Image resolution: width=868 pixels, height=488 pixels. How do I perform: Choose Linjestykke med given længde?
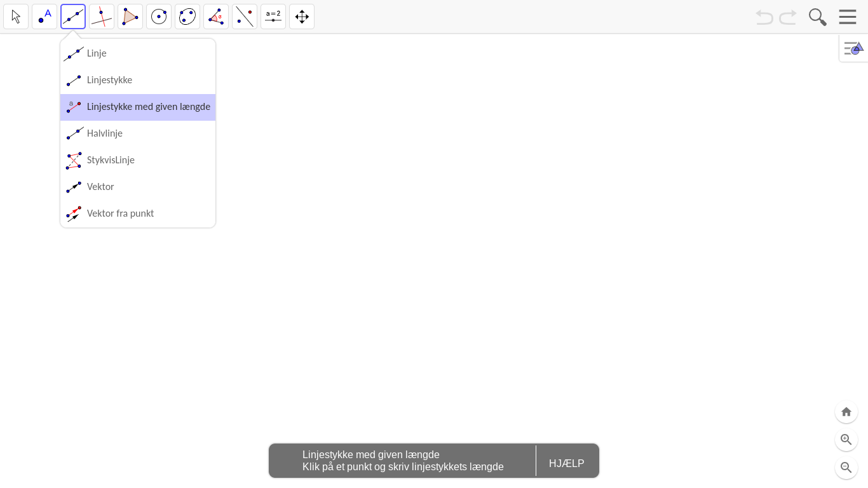point(138,107)
